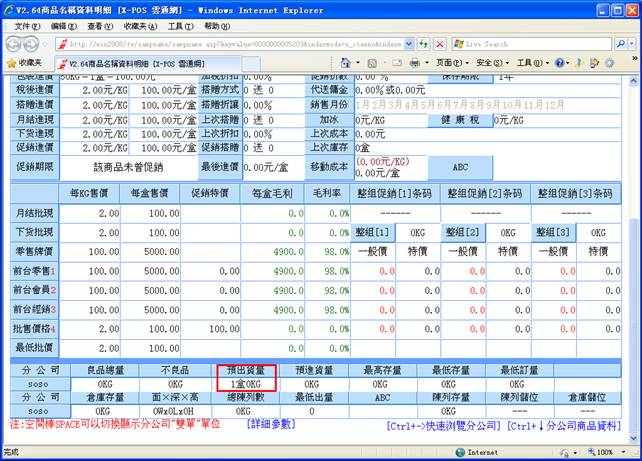Click the red Stop loading icon
The width and height of the screenshot is (642, 461).
pyautogui.click(x=440, y=44)
